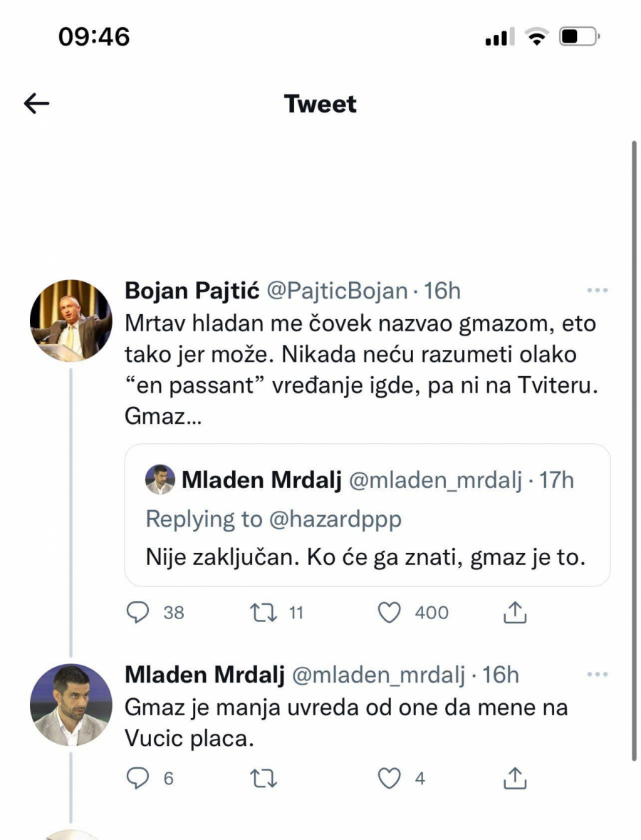Viewport: 641px width, 840px height.
Task: Share Bojan Pajtić's tweet
Action: coord(514,613)
